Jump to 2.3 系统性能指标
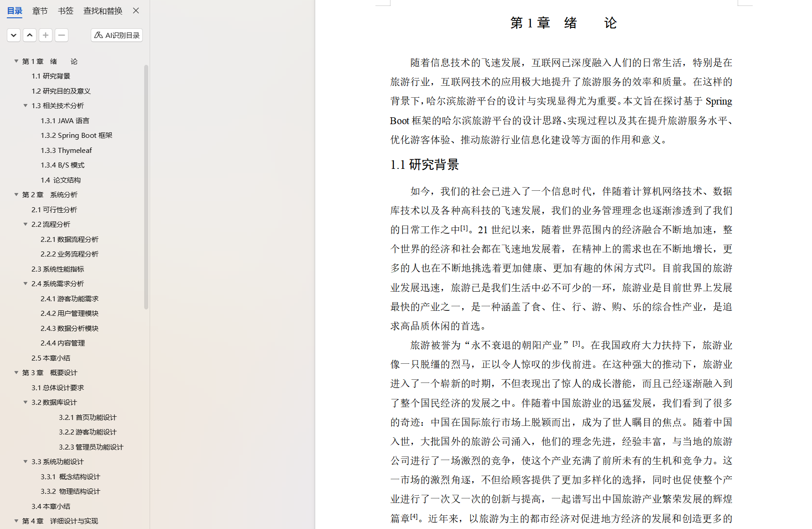Screen dimensions: 812x529 coord(57,269)
